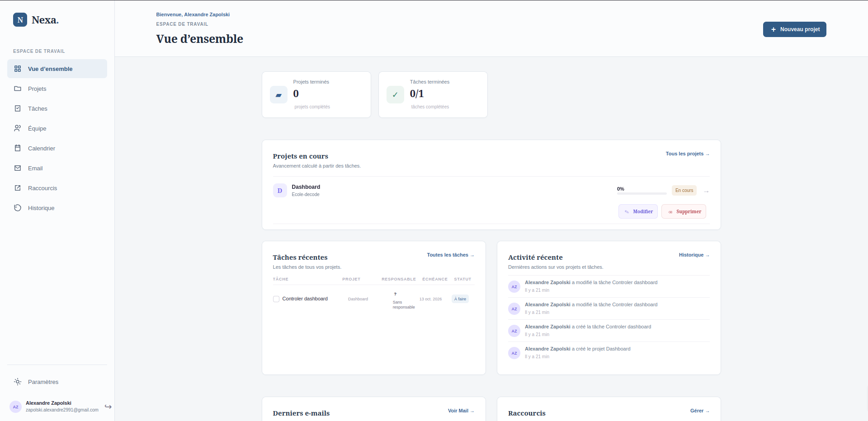The width and height of the screenshot is (868, 421).
Task: Click the Tâches terminées checkmark icon
Action: pos(395,95)
